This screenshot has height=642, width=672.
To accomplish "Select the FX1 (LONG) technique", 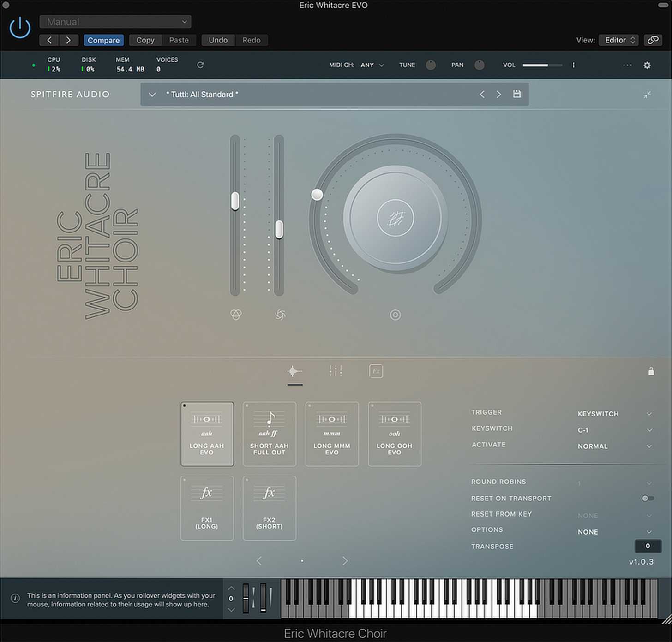I will point(207,508).
